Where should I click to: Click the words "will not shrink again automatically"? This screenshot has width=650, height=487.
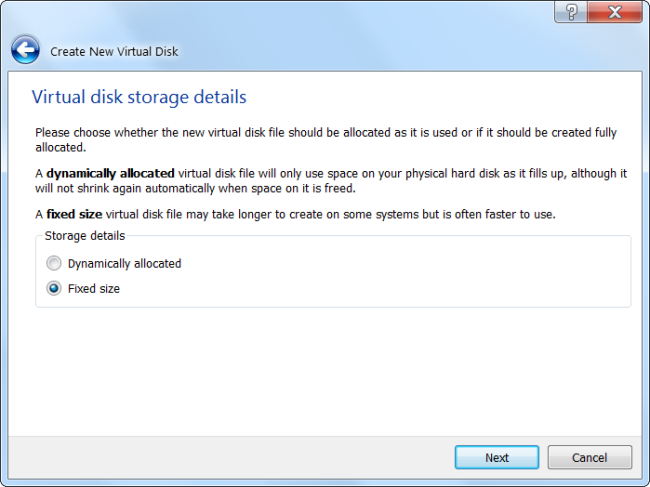coord(141,189)
